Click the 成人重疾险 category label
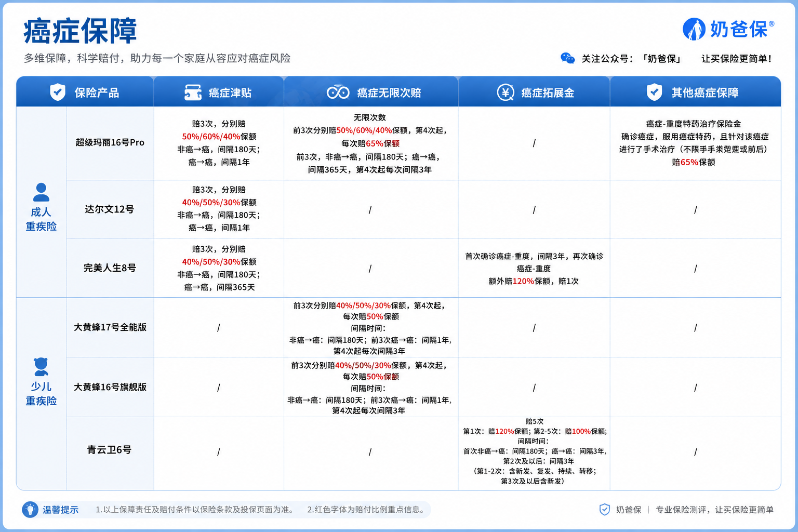798x532 pixels. click(x=41, y=219)
